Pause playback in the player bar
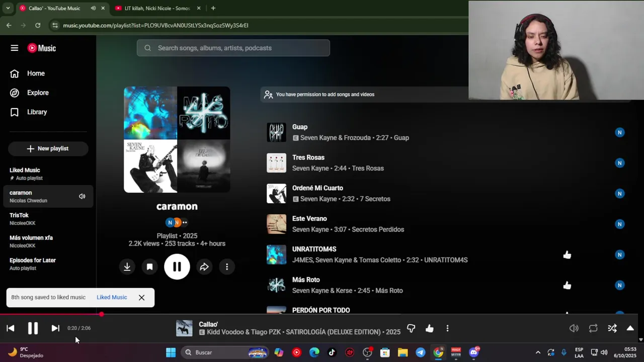Image resolution: width=644 pixels, height=362 pixels. point(33,328)
